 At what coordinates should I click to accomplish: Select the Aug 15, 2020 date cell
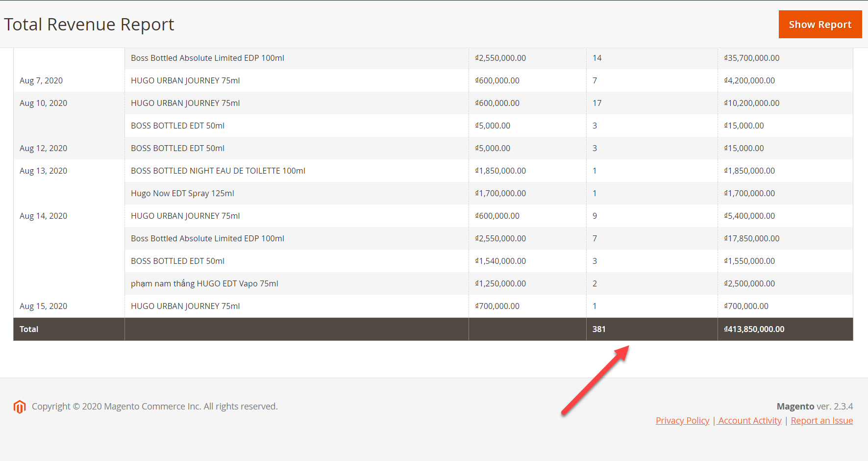pos(43,306)
